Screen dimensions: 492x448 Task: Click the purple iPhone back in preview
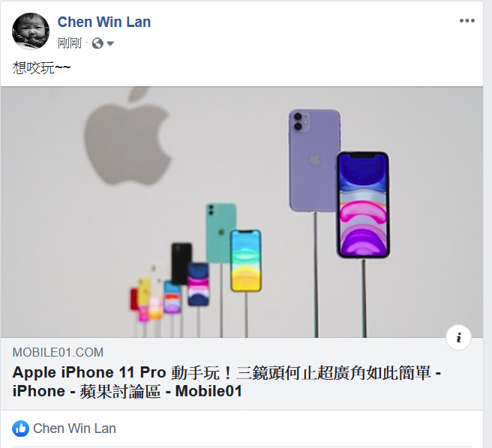click(313, 160)
